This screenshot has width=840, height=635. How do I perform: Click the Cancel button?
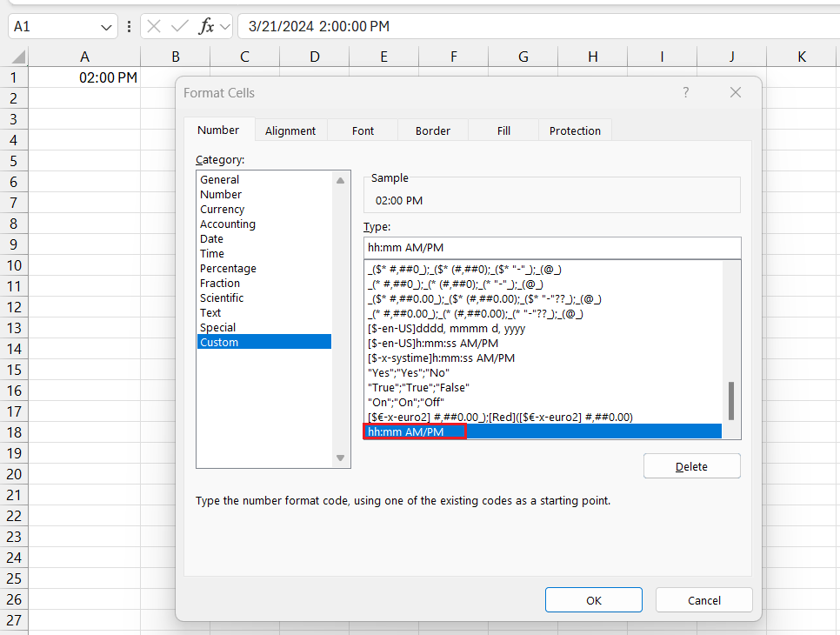pyautogui.click(x=704, y=600)
